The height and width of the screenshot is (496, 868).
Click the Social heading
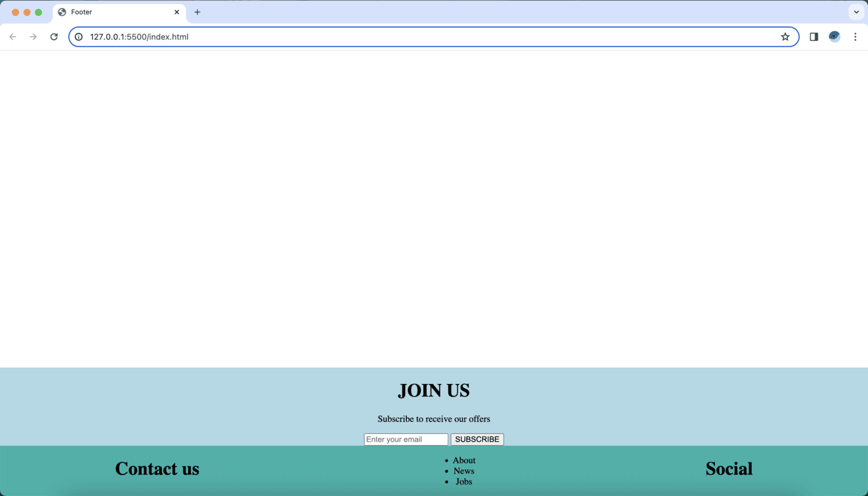point(729,468)
